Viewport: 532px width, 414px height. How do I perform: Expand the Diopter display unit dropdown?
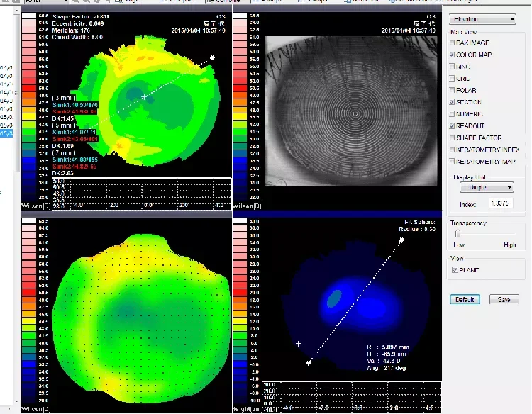point(487,188)
